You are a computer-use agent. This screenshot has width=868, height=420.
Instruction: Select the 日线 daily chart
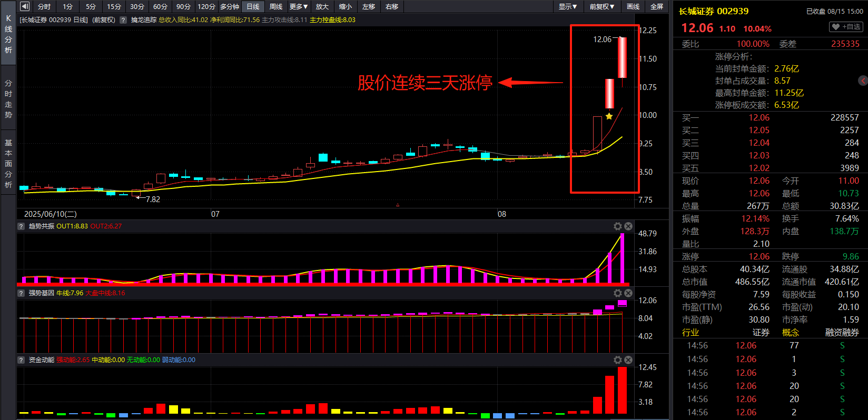click(253, 6)
